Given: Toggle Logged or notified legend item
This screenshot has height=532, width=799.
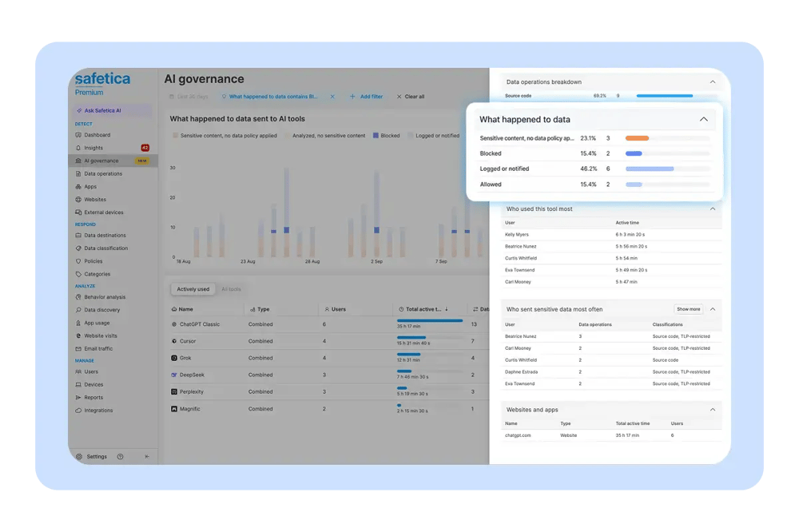Looking at the screenshot, I should tap(434, 136).
